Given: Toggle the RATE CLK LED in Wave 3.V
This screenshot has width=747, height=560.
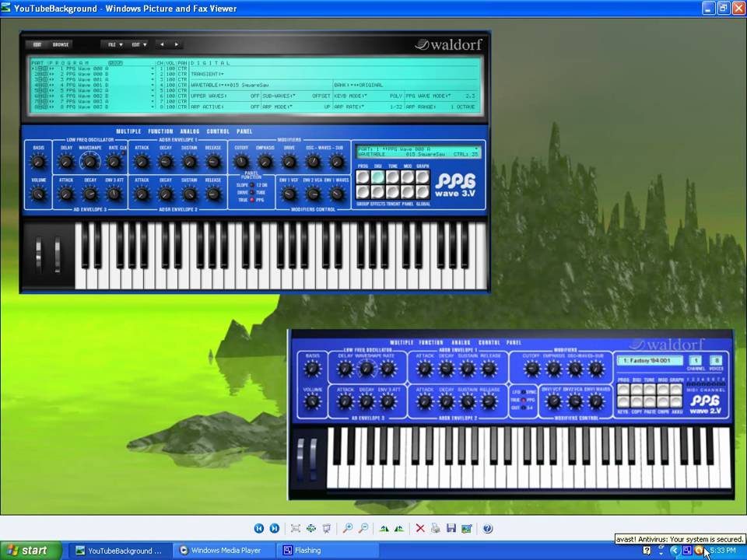Looking at the screenshot, I should [124, 153].
